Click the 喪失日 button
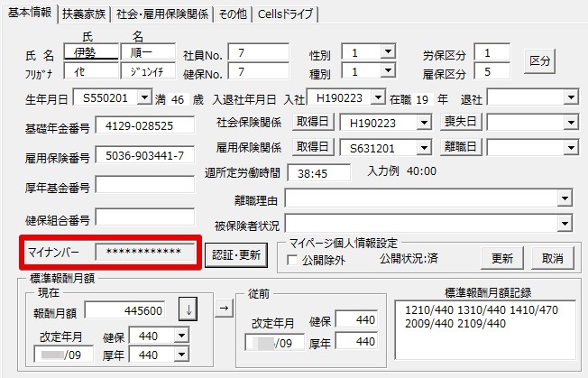Viewport: 588px width, 378px height. coord(461,122)
